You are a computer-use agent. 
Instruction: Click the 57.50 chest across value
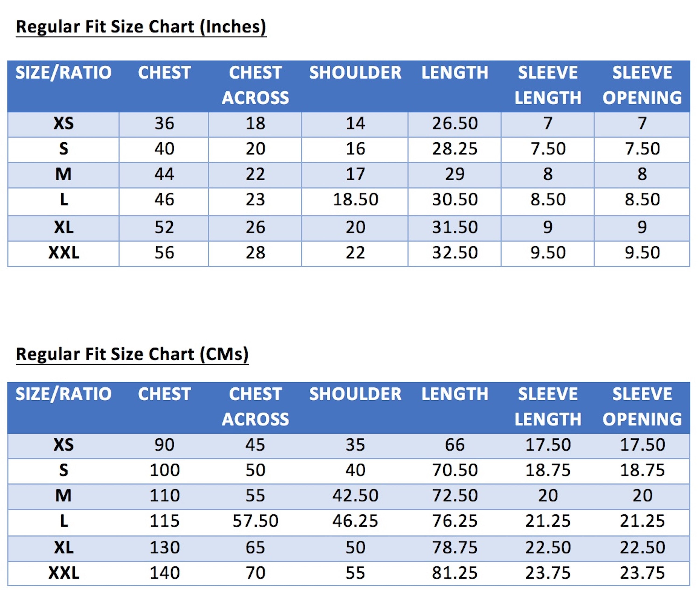[255, 521]
